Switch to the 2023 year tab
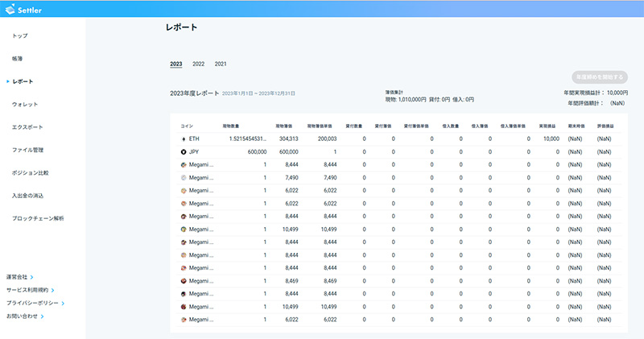 click(x=175, y=64)
